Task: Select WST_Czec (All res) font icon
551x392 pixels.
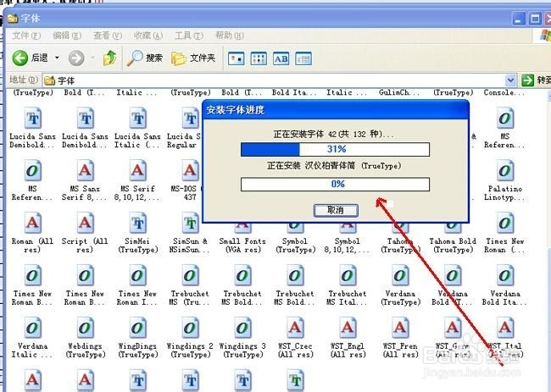Action: (x=295, y=329)
